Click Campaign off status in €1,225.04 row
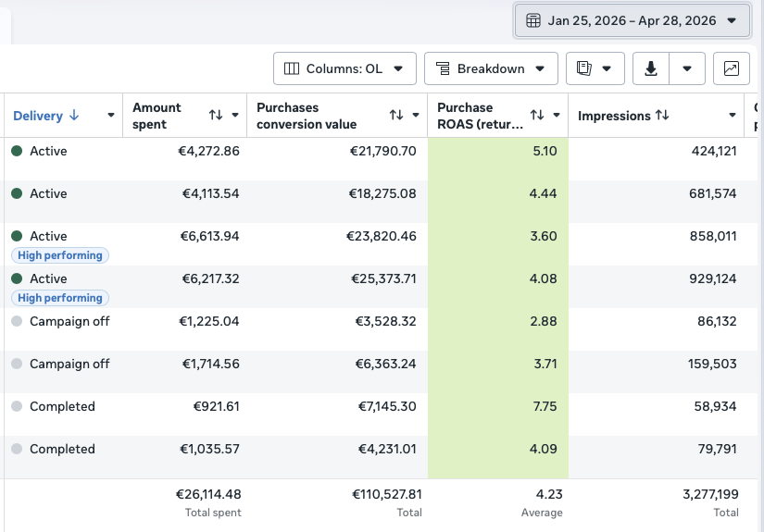764x532 pixels. [x=69, y=322]
